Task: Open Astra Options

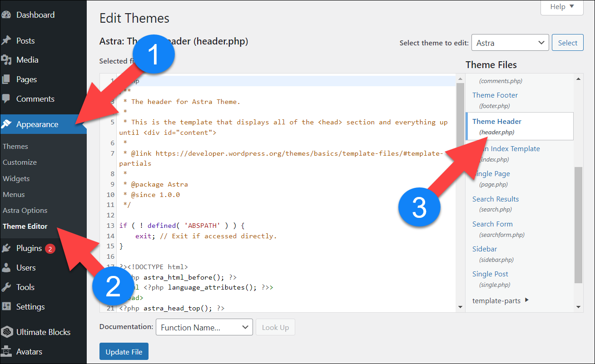Action: pos(25,211)
